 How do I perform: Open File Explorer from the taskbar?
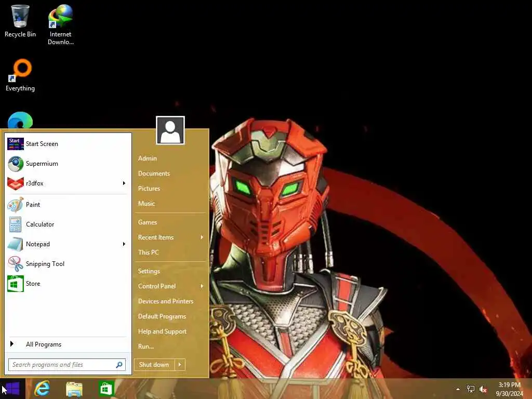pyautogui.click(x=74, y=389)
